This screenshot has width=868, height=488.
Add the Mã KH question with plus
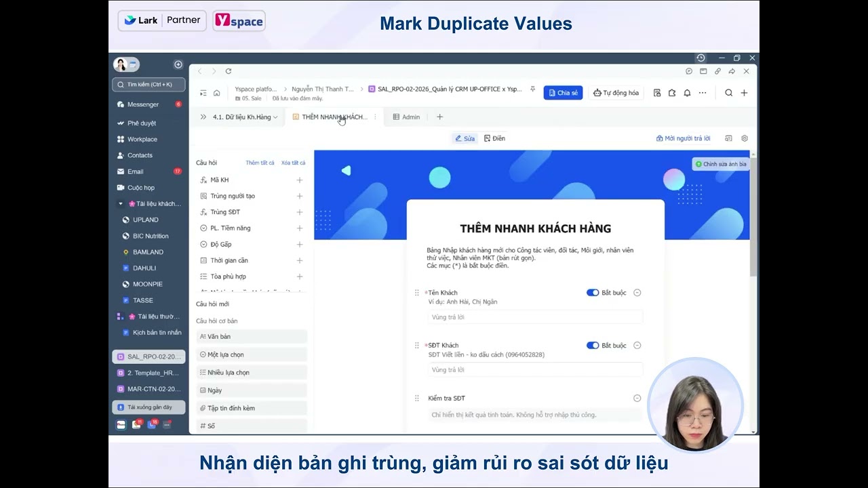300,180
